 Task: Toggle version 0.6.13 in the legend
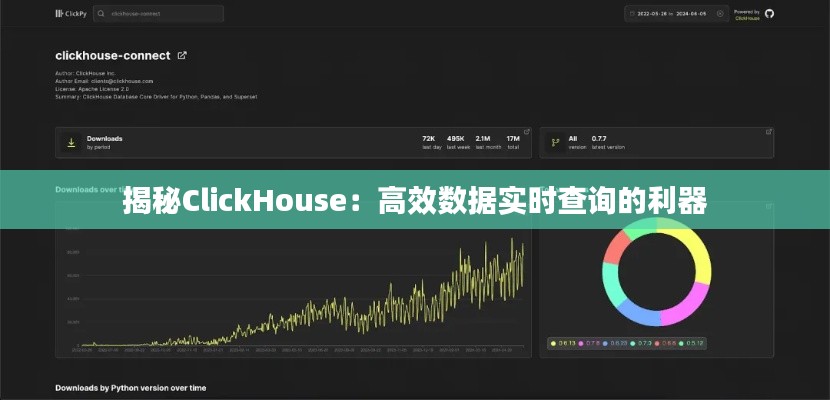563,343
